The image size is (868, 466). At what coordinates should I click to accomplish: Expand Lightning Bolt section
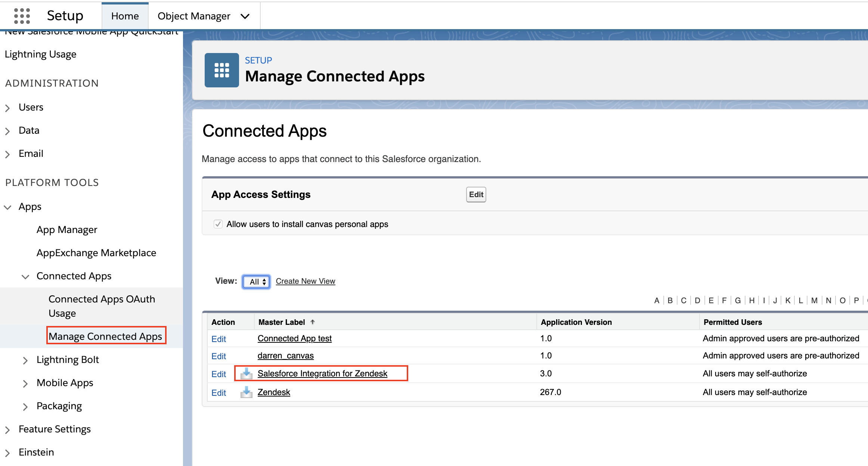[25, 360]
